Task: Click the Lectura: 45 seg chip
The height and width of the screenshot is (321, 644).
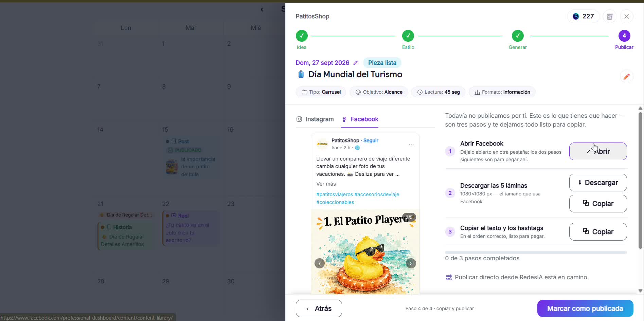Action: (x=439, y=92)
